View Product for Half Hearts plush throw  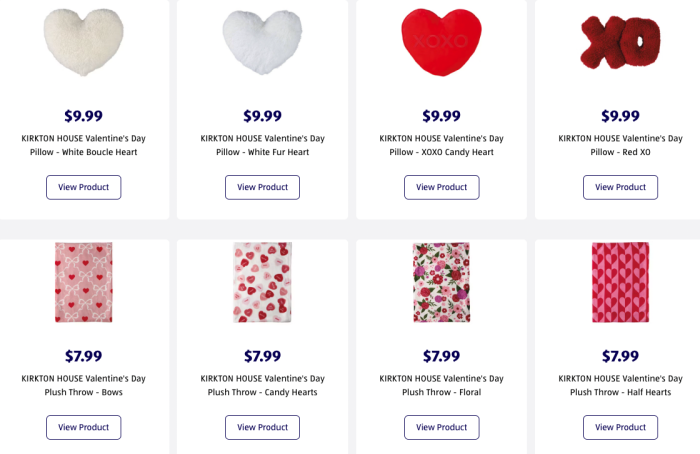[x=620, y=427]
